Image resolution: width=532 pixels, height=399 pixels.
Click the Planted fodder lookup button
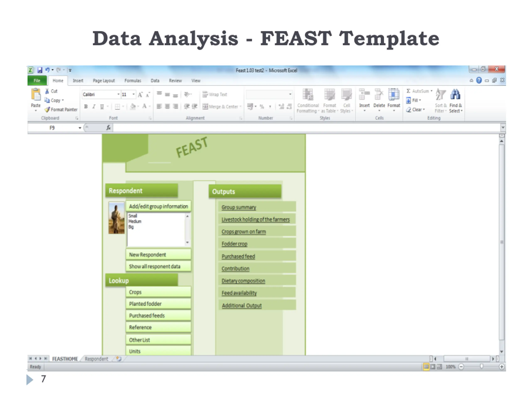tap(158, 304)
